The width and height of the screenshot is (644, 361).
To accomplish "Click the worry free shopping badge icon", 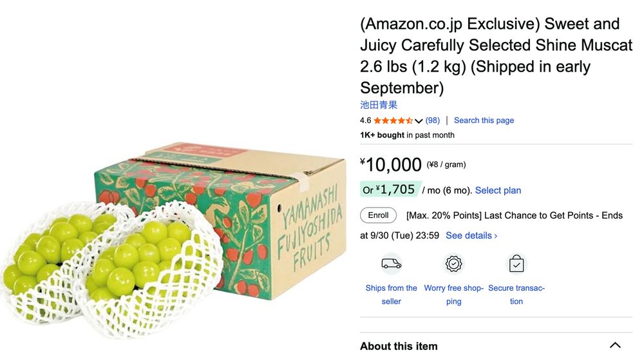I will [453, 264].
